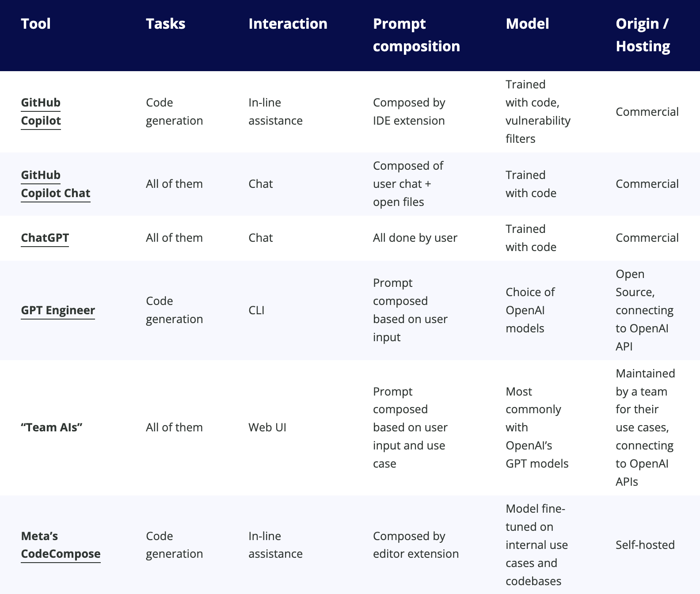Select the Tasks column header

point(165,24)
